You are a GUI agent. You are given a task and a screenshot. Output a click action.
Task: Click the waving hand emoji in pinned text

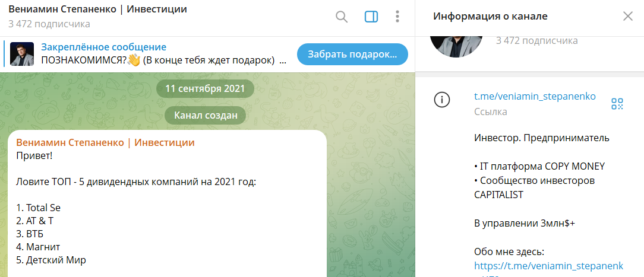134,61
